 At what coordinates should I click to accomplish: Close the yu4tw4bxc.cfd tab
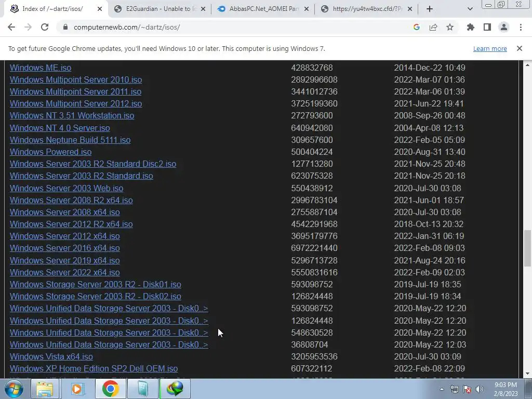click(410, 9)
